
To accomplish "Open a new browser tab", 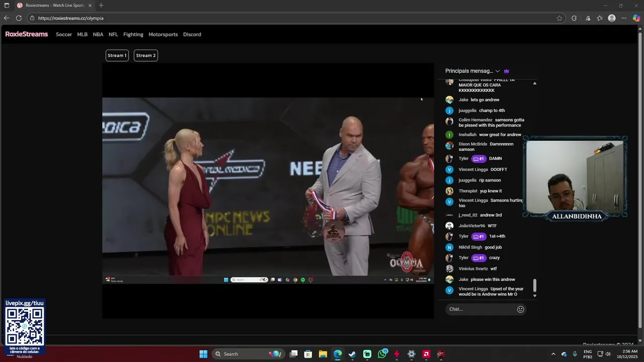I will tap(101, 6).
